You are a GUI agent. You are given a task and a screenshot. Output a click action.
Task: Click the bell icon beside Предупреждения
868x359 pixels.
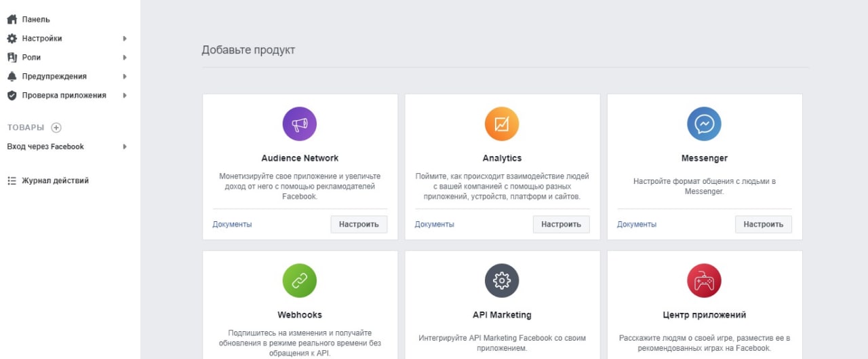pos(12,77)
